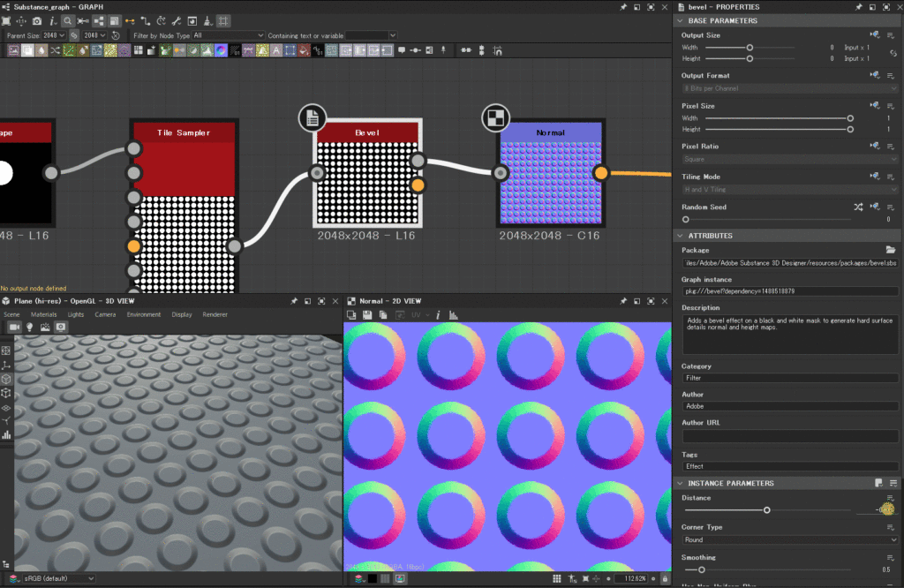Open Display menu in 3D View
This screenshot has height=588, width=904.
tap(182, 315)
